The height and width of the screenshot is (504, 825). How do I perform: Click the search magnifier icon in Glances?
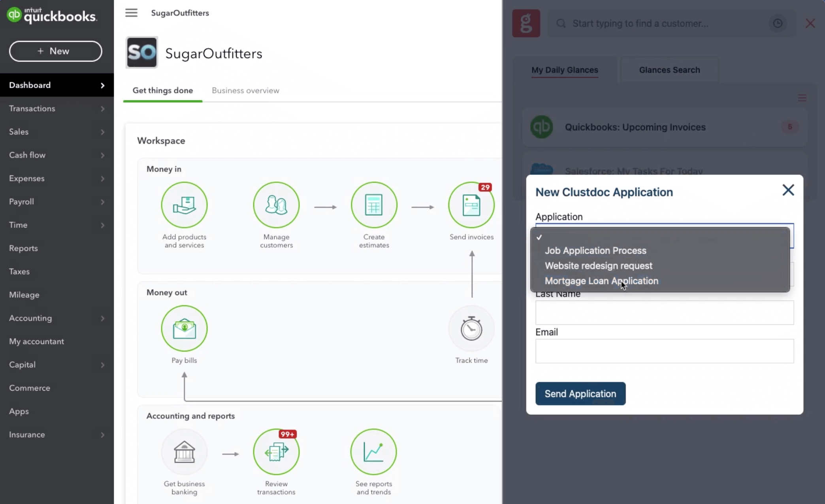click(561, 23)
